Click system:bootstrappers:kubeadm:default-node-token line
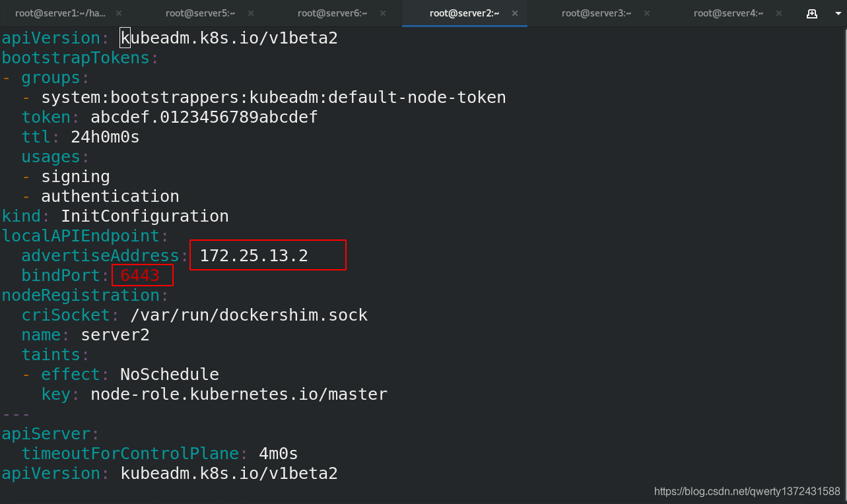This screenshot has height=504, width=847. [273, 98]
